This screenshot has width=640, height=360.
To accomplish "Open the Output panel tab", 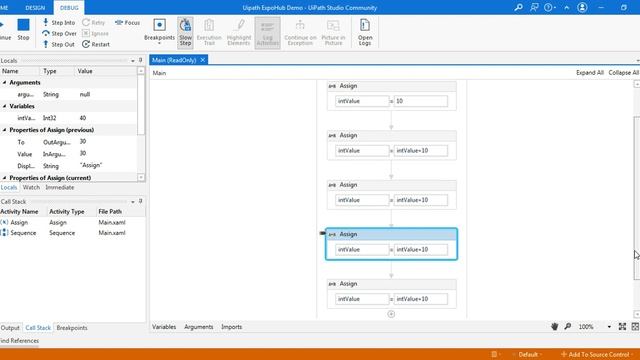I will coord(10,328).
